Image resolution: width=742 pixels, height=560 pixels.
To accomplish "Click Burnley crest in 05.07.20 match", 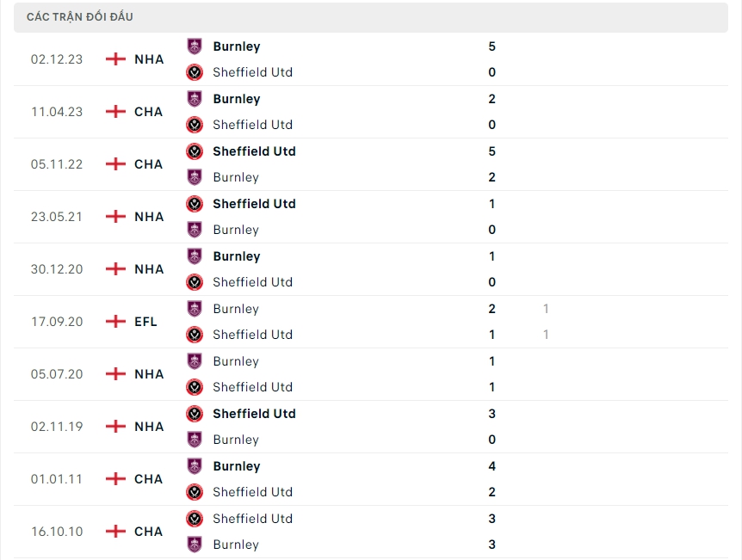I will (195, 361).
